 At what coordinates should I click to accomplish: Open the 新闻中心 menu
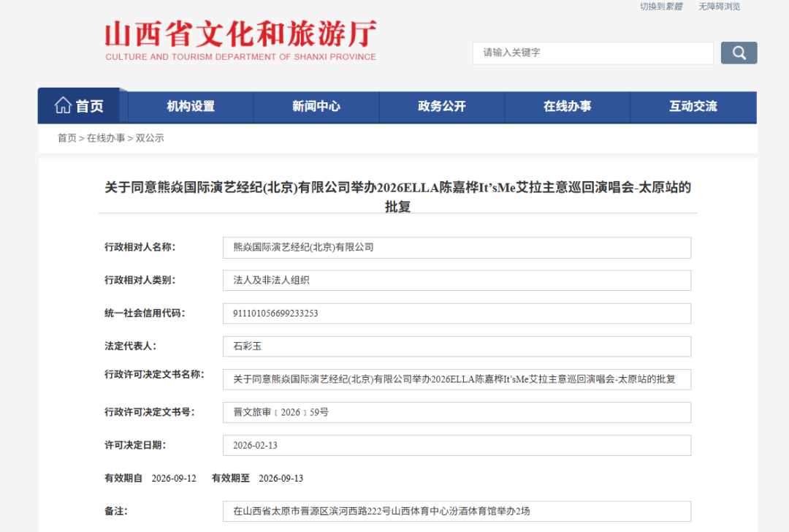316,107
